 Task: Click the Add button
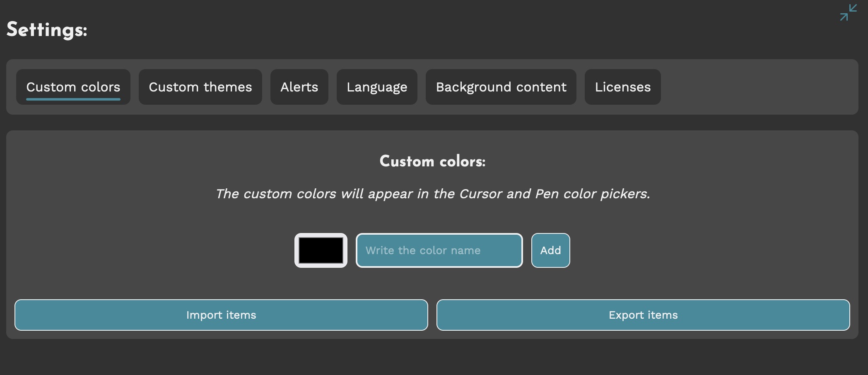551,250
